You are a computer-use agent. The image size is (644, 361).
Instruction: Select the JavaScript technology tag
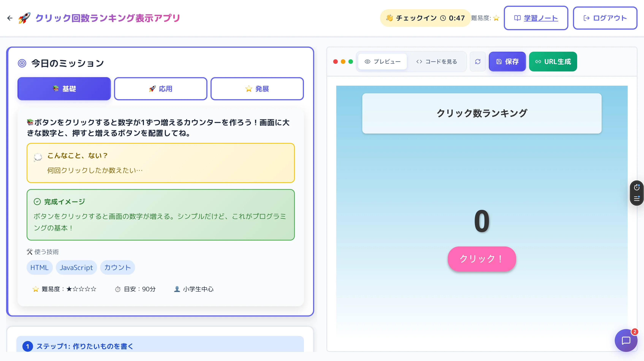pos(76,267)
